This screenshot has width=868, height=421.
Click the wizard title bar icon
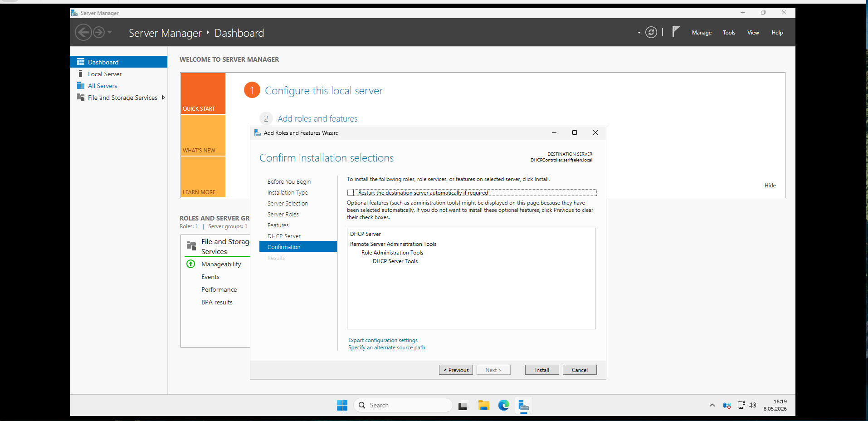coord(258,132)
